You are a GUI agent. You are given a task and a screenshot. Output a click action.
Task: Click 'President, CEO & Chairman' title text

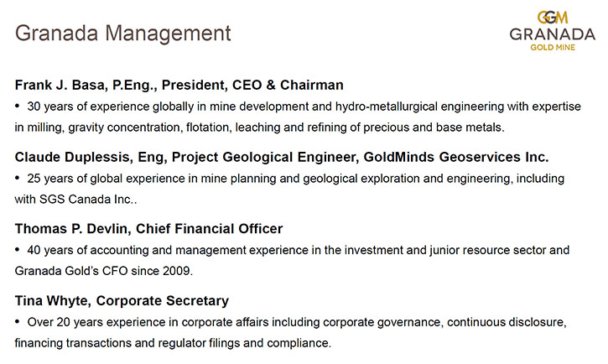pyautogui.click(x=252, y=85)
